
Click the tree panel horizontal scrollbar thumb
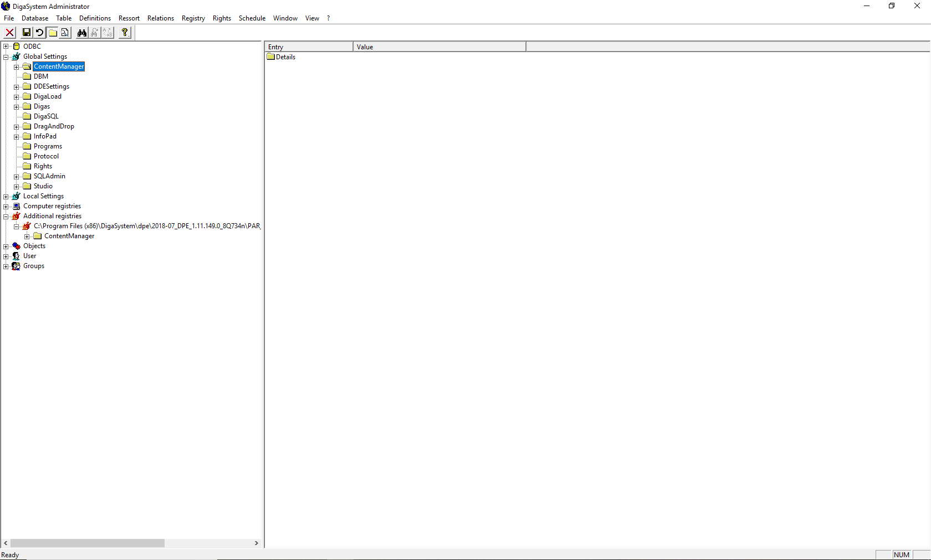tap(87, 543)
